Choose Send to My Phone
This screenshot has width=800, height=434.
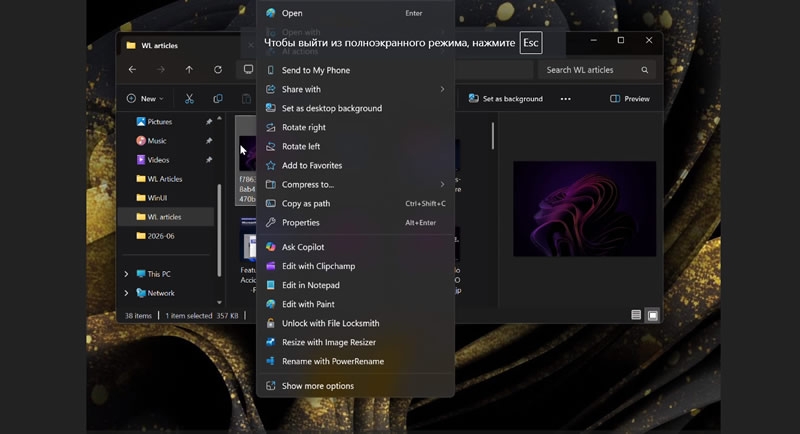pos(355,70)
